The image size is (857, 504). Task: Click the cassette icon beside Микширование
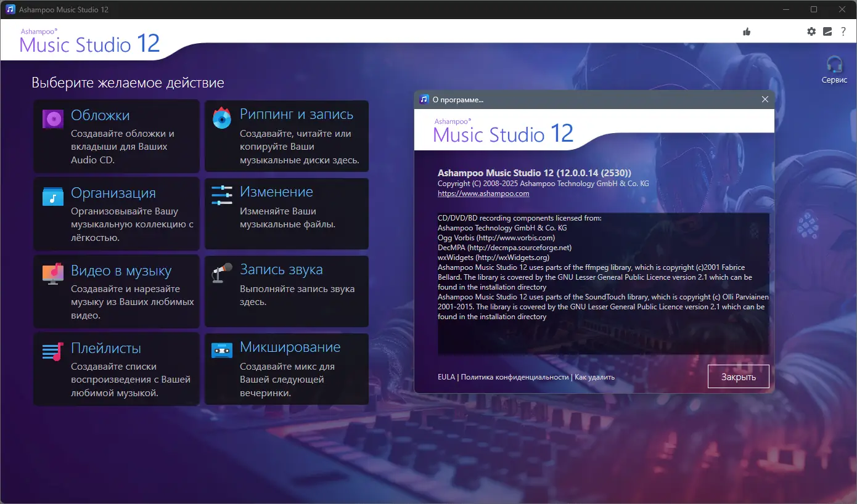tap(222, 351)
